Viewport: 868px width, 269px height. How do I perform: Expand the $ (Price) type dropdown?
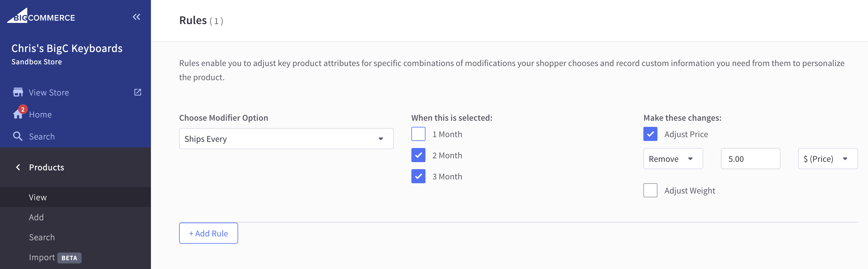pyautogui.click(x=827, y=158)
